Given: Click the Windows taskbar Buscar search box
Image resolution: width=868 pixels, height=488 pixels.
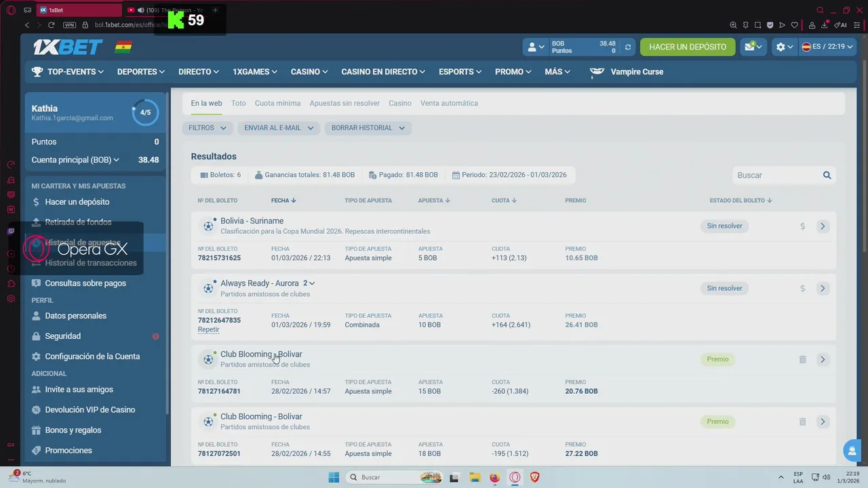Looking at the screenshot, I should (x=395, y=477).
